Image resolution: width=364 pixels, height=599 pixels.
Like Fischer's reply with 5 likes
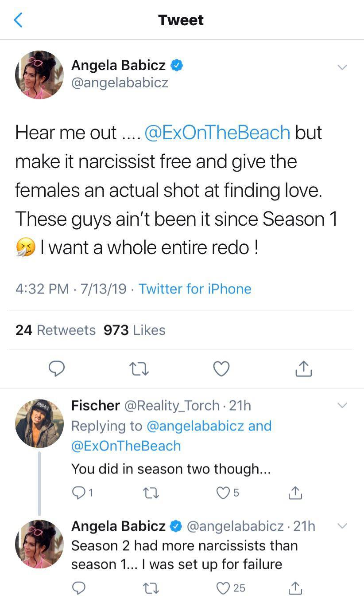[x=223, y=493]
